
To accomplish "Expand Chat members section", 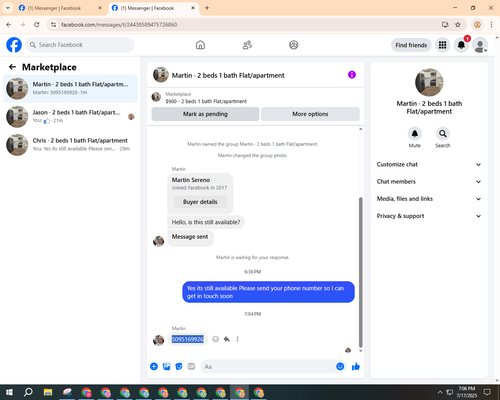I will point(429,182).
